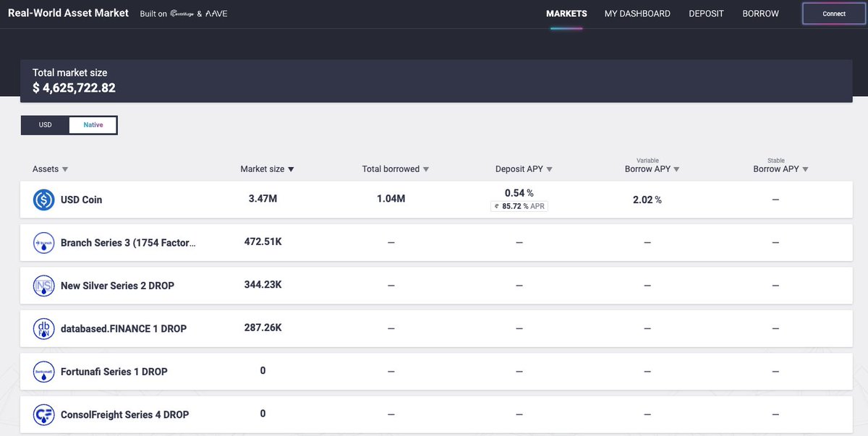The image size is (868, 436).
Task: Open the BORROW tab
Action: pos(761,14)
